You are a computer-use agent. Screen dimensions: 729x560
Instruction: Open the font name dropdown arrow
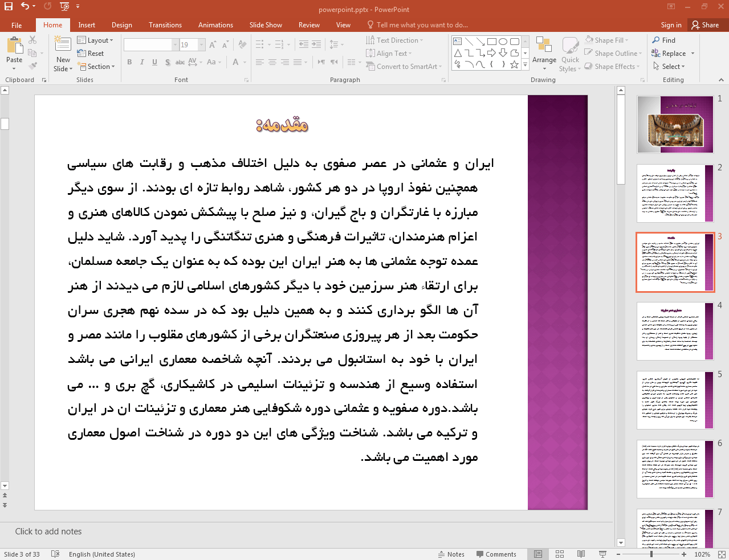175,44
